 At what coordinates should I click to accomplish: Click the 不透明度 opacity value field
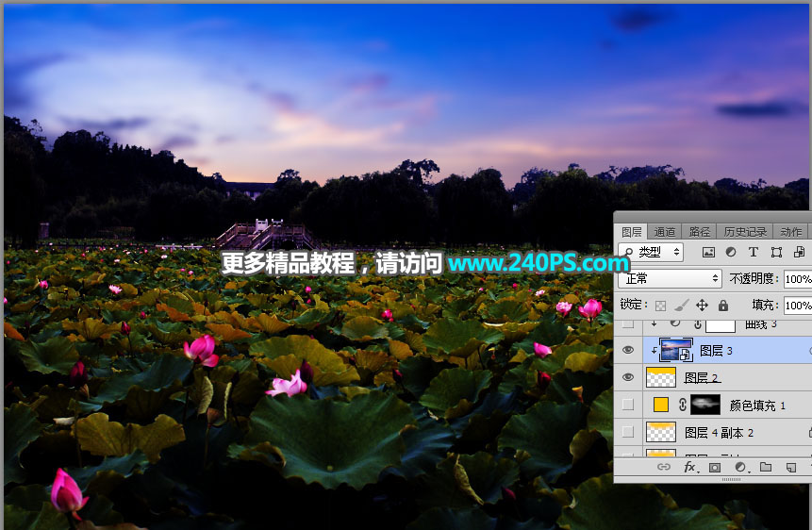pyautogui.click(x=798, y=279)
